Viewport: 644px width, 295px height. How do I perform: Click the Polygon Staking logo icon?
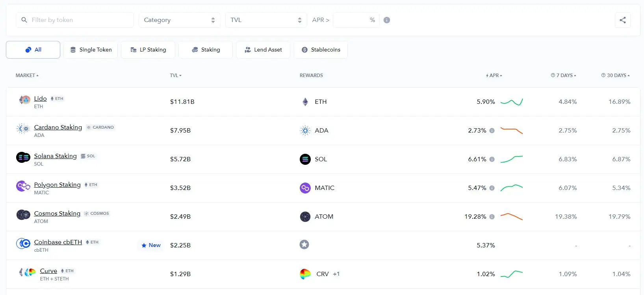(x=23, y=186)
